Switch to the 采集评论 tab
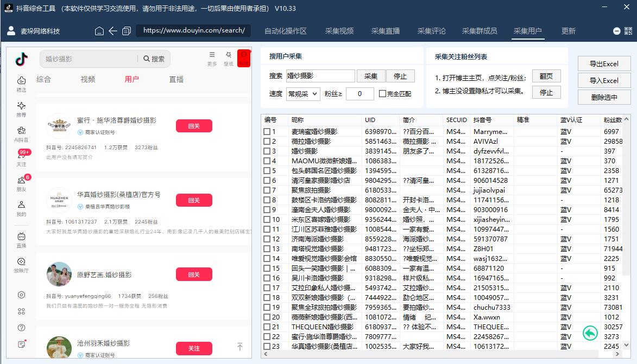This screenshot has width=637, height=364. [431, 31]
